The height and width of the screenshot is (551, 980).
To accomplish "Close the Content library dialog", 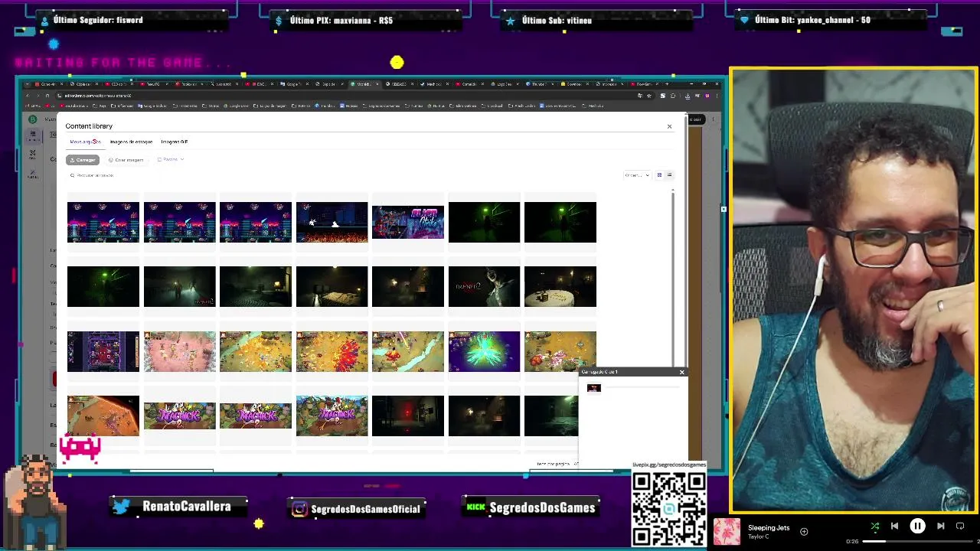I will (669, 126).
